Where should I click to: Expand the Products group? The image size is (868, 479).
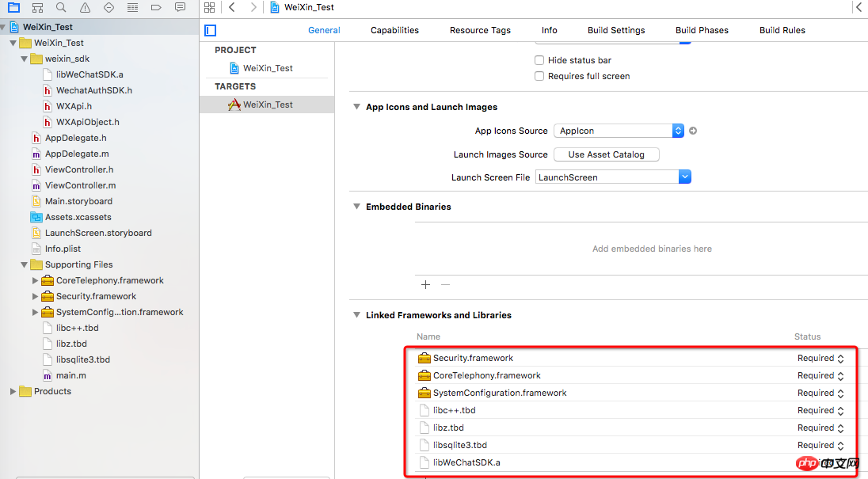click(x=13, y=391)
